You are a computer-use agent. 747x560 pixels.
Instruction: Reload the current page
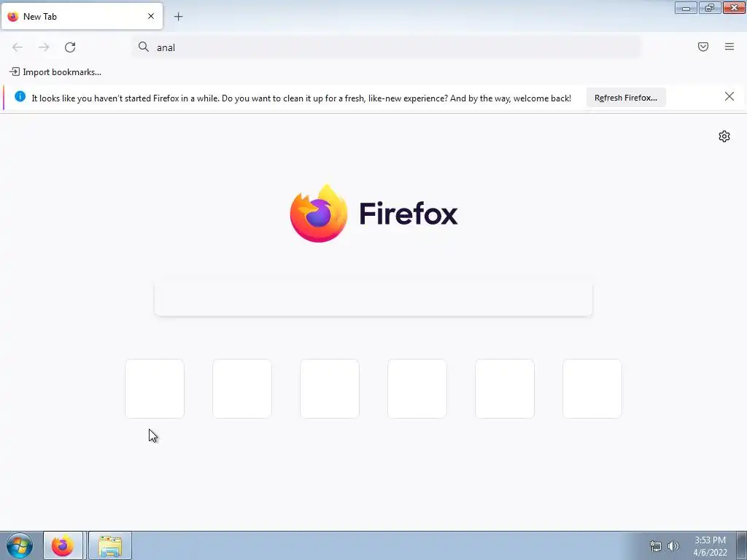(70, 47)
